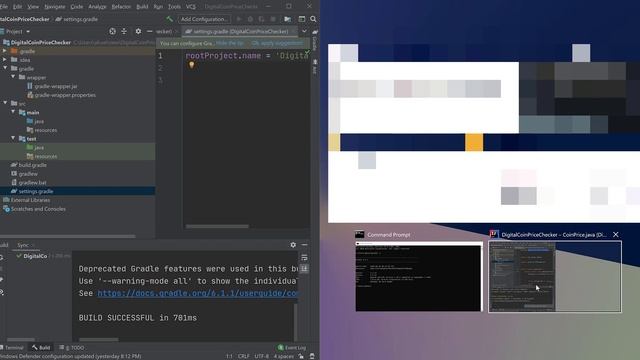Select External Libraries in project tree
This screenshot has width=640, height=360.
click(x=27, y=200)
